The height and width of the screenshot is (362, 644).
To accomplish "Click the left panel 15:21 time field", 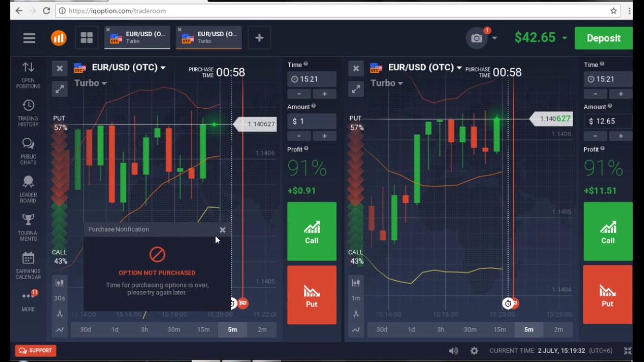I will tap(312, 79).
